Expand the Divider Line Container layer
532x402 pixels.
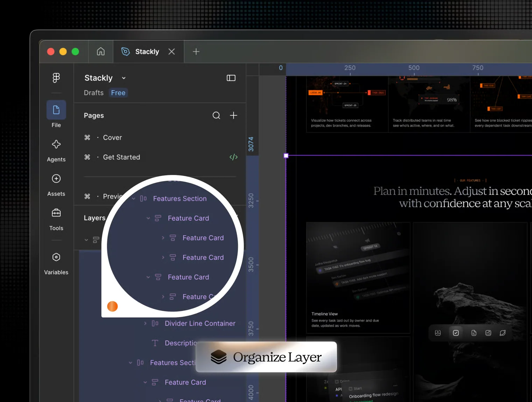(145, 324)
